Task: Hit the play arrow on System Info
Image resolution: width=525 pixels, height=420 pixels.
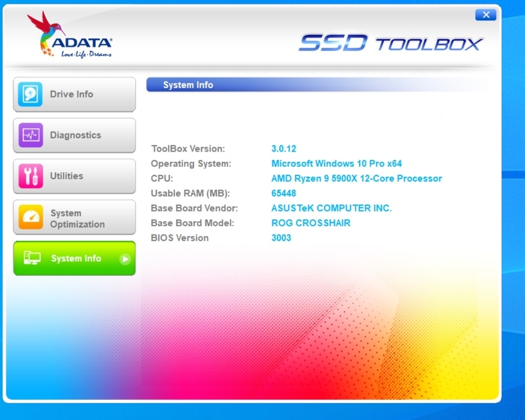Action: 125,259
